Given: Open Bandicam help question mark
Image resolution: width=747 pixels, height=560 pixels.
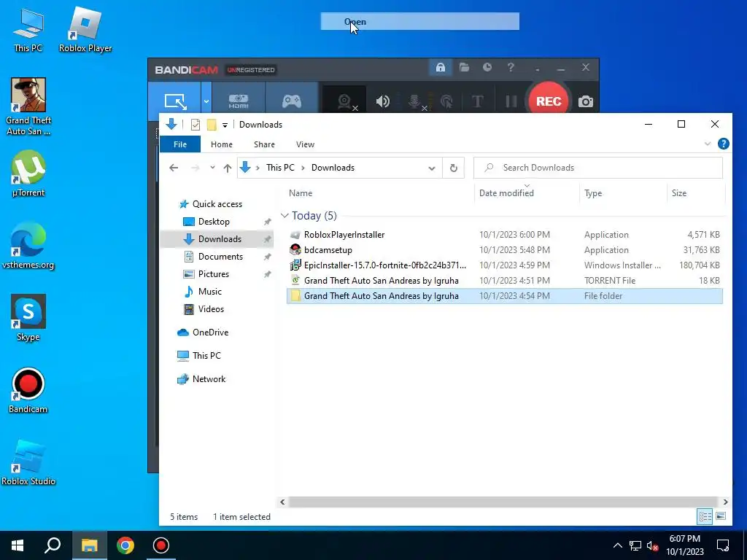Looking at the screenshot, I should pyautogui.click(x=510, y=67).
